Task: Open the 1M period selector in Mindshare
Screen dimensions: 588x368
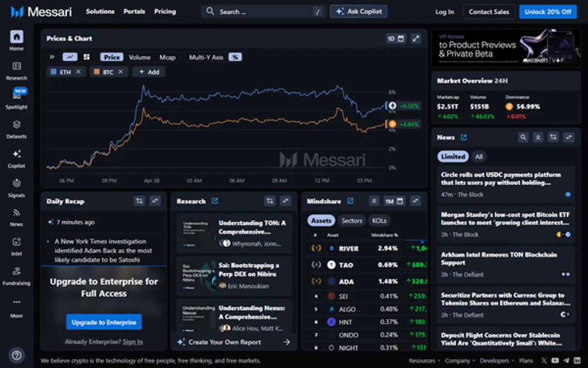Action: (394, 201)
